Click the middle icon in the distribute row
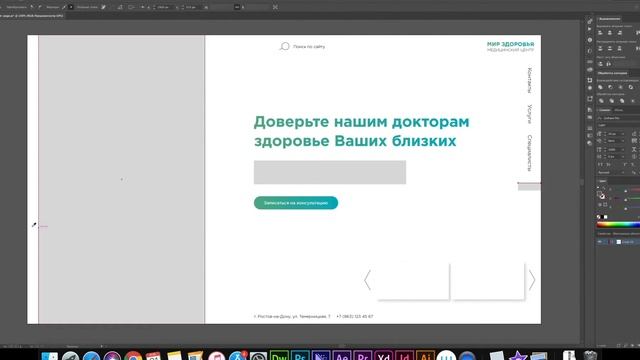Viewport: 640px width, 360px height. (x=610, y=48)
